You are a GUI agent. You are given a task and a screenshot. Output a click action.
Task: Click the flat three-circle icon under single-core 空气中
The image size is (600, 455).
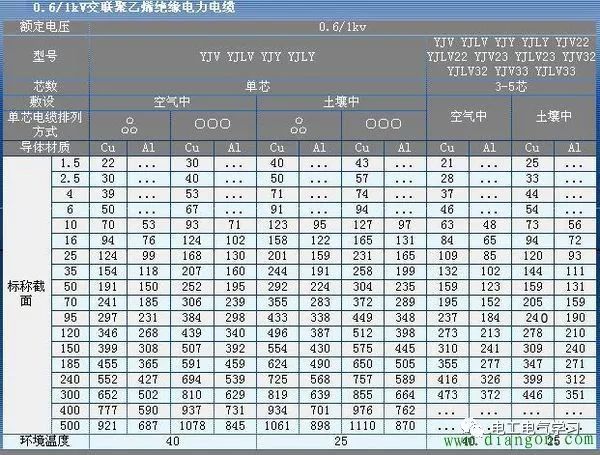tap(211, 125)
